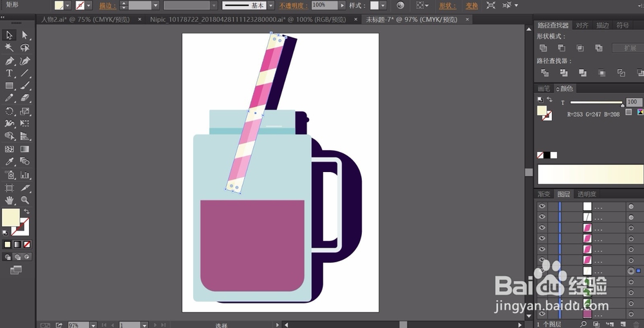The height and width of the screenshot is (328, 644).
Task: Select the Paintbrush tool
Action: (24, 86)
